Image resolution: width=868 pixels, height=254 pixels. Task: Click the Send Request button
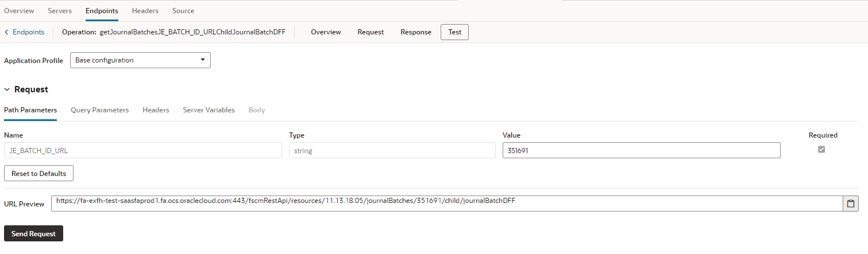click(x=33, y=234)
